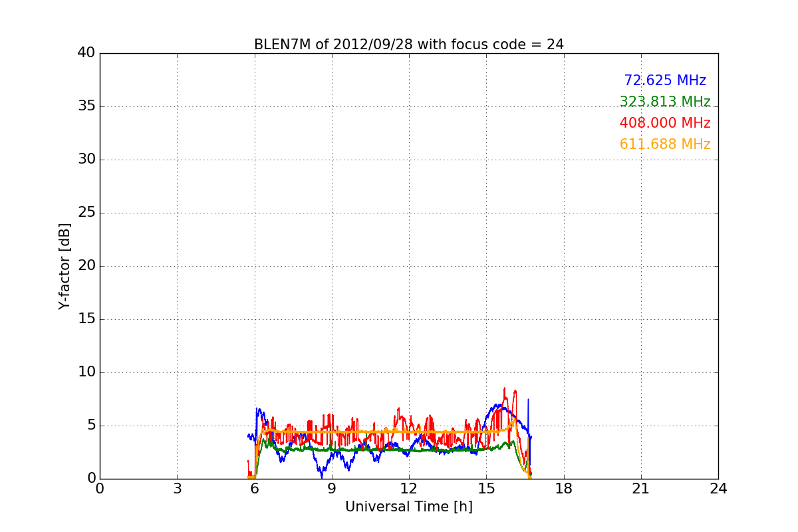Click the y-axis tick label "5"
Image resolution: width=798 pixels, height=532 pixels.
coord(91,426)
